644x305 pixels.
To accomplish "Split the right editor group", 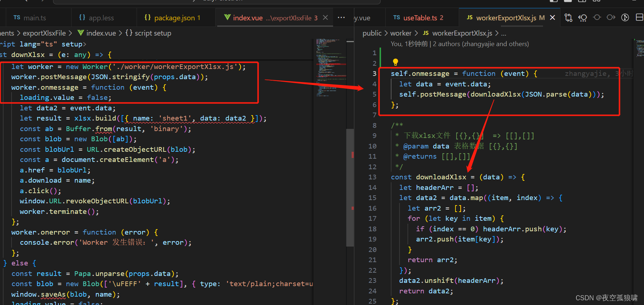I will pyautogui.click(x=640, y=17).
